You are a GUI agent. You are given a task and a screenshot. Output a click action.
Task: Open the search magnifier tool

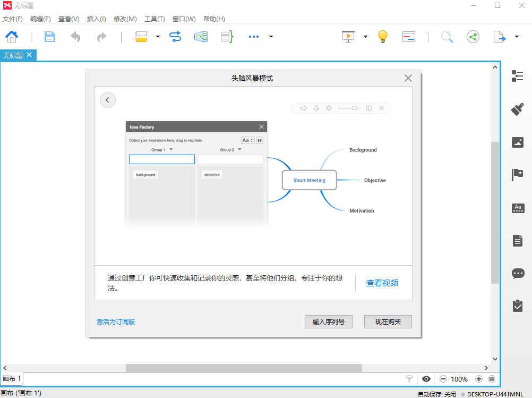click(447, 37)
